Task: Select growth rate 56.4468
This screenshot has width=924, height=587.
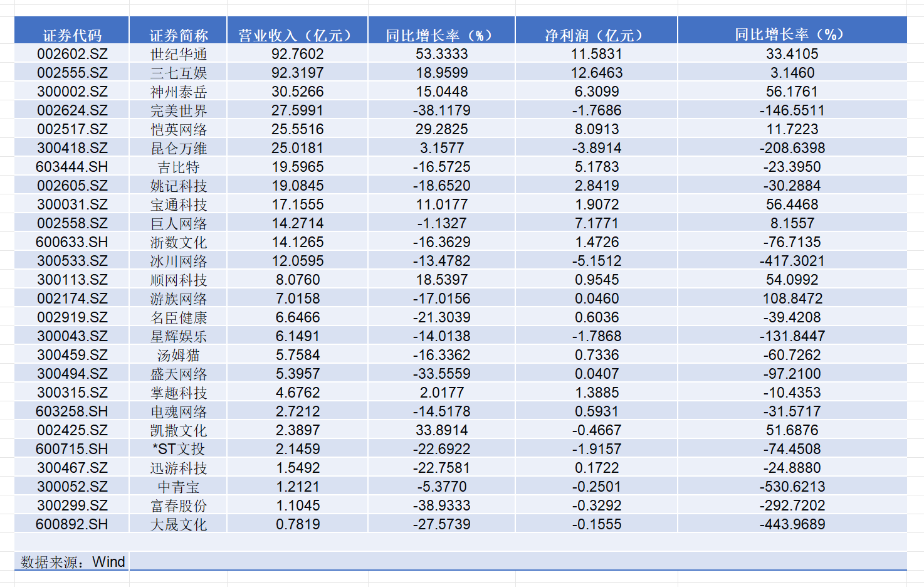Action: (x=792, y=204)
